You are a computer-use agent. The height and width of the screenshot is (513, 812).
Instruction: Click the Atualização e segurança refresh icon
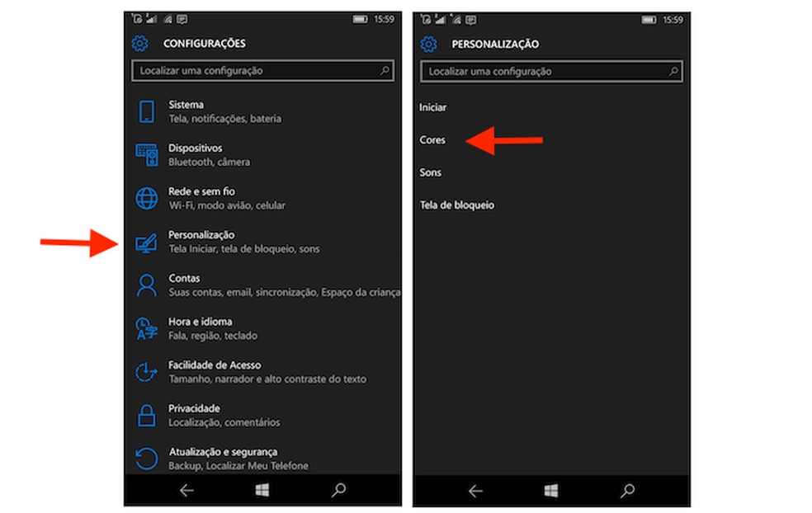pos(147,458)
